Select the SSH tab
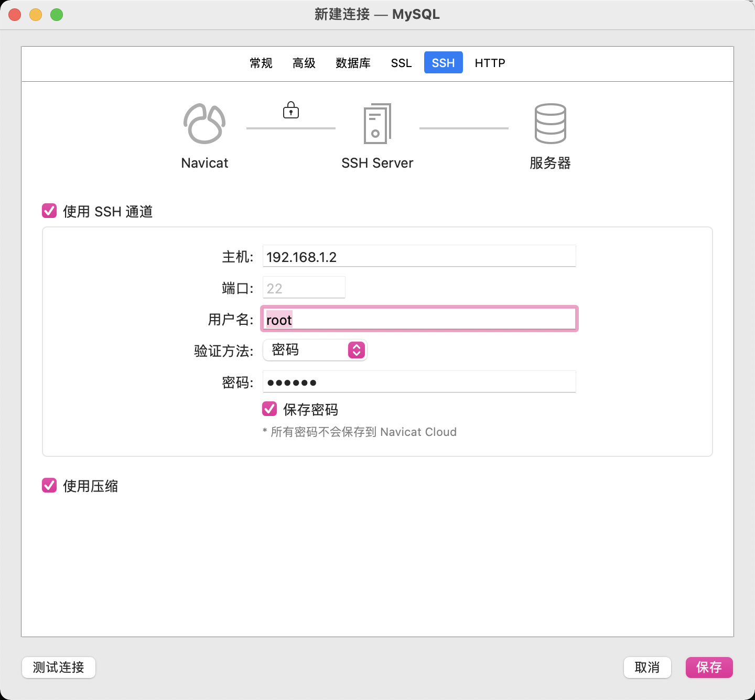 (444, 63)
